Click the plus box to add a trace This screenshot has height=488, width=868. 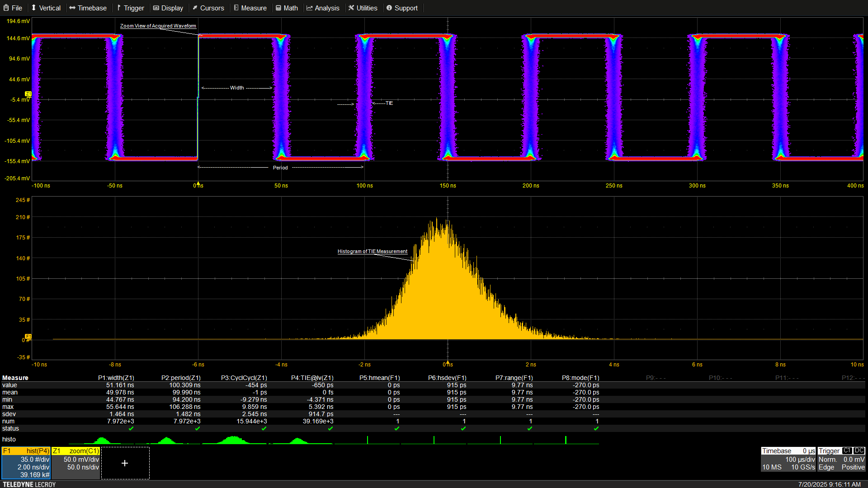pyautogui.click(x=125, y=463)
